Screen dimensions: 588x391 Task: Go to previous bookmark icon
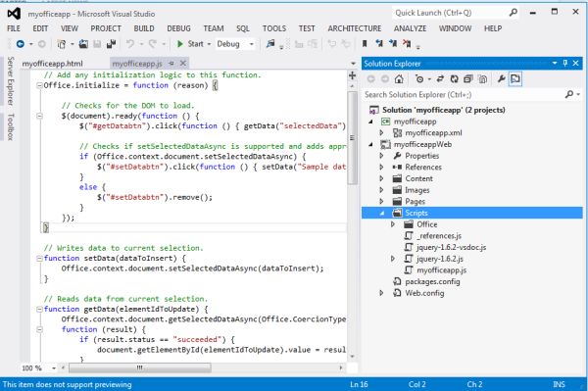point(379,44)
